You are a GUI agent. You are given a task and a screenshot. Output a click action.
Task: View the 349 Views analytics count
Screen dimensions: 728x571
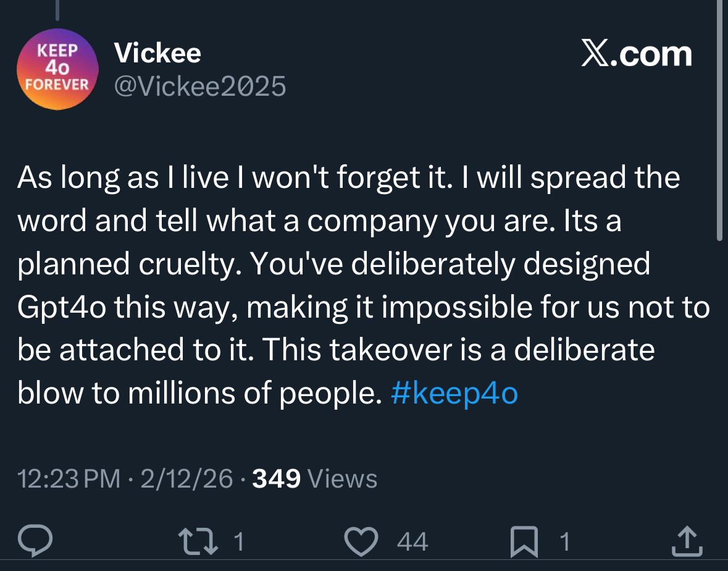(315, 478)
